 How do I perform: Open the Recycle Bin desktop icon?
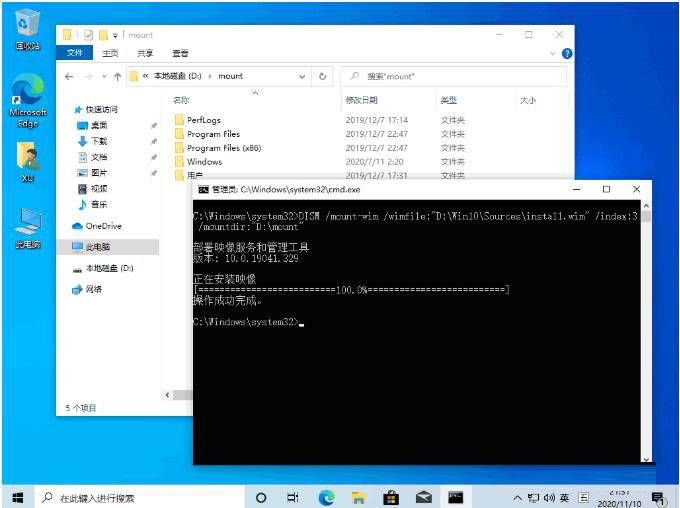tap(28, 29)
